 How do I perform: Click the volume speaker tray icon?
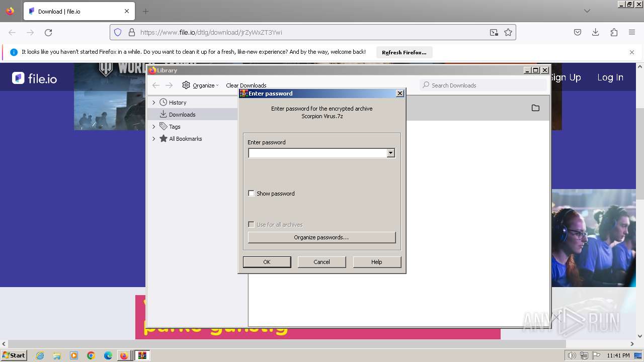pyautogui.click(x=572, y=355)
